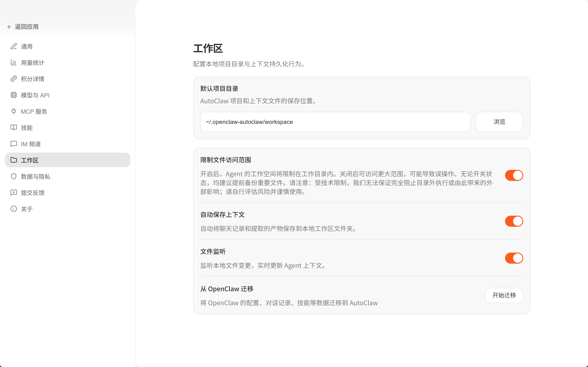The width and height of the screenshot is (588, 367).
Task: Switch to the 关于 menu item
Action: 27,209
